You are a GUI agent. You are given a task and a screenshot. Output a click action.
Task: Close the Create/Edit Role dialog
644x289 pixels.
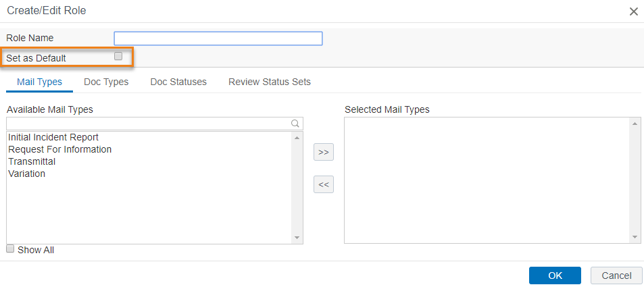633,11
